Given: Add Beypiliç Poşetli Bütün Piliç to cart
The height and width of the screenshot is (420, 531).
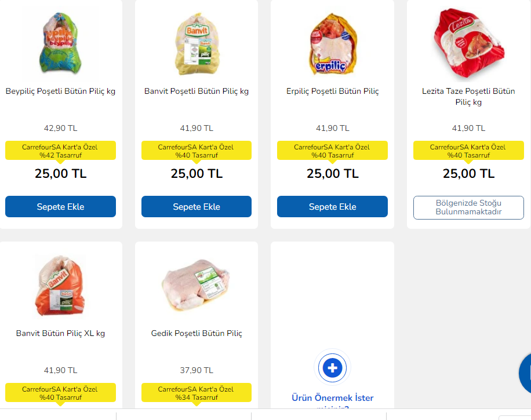Looking at the screenshot, I should [60, 207].
